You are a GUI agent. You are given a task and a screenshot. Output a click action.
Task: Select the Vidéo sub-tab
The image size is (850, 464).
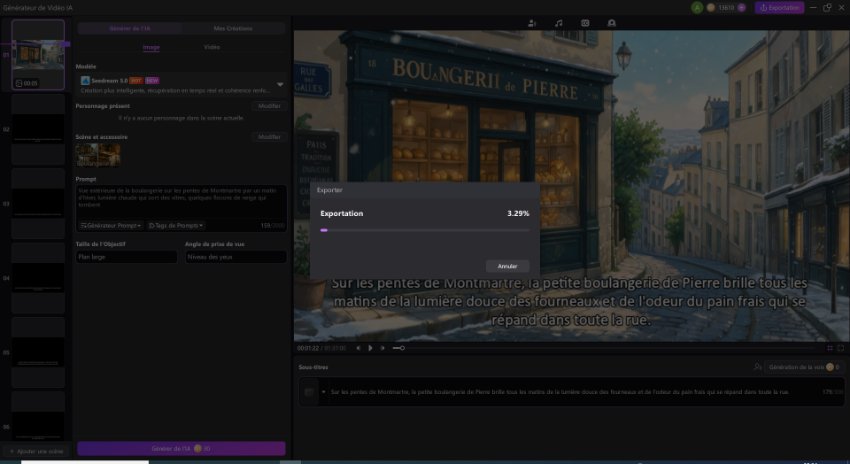(212, 47)
